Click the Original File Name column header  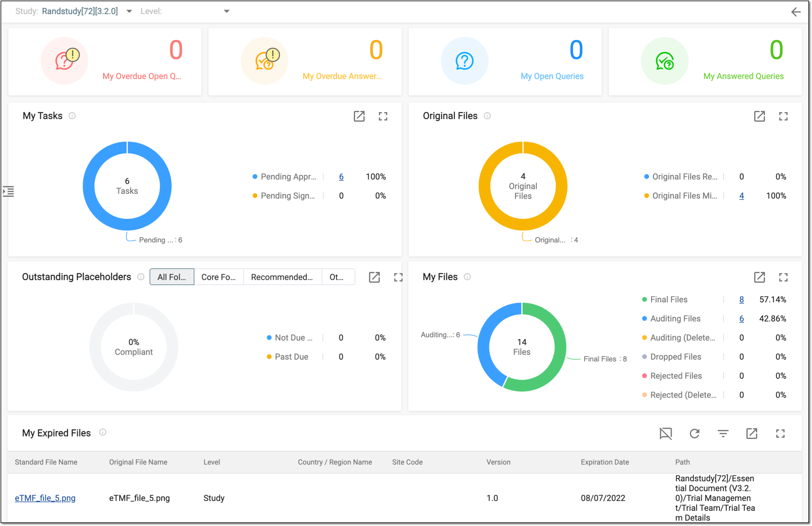[138, 462]
